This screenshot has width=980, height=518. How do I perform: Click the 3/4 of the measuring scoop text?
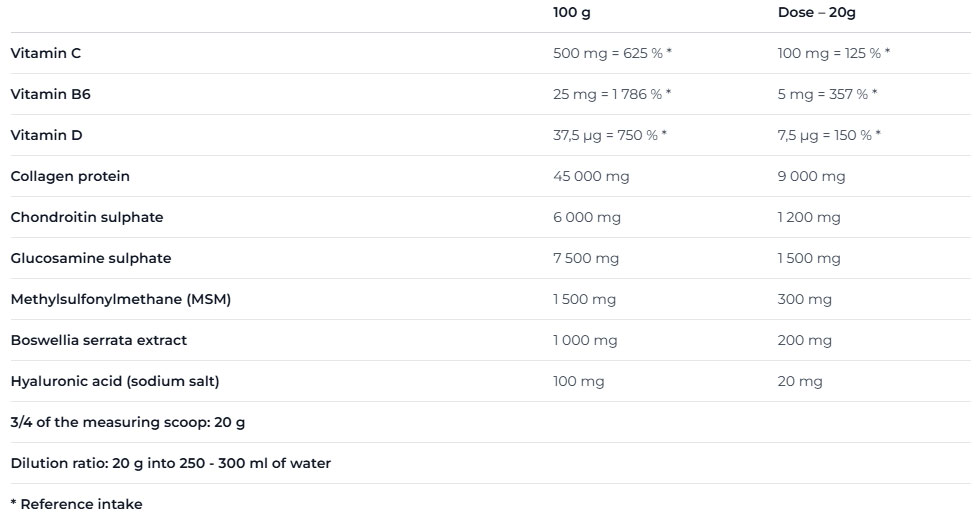[128, 422]
